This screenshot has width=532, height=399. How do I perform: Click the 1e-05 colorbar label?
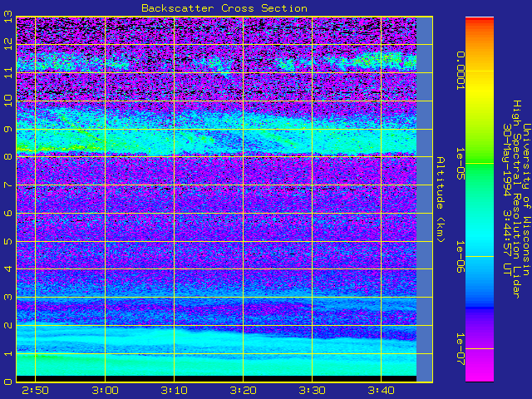point(460,164)
